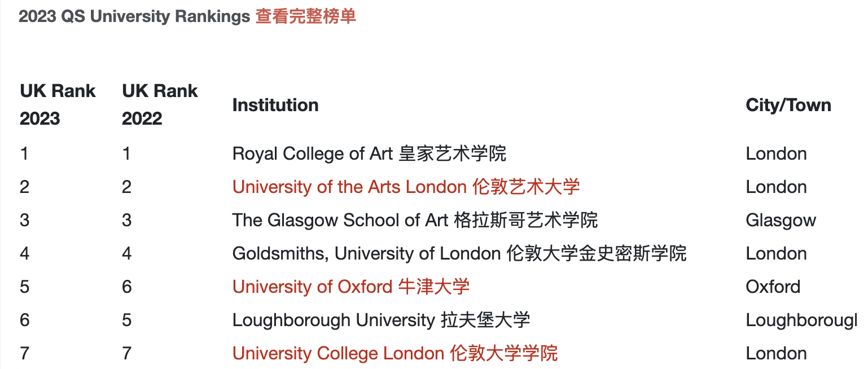The height and width of the screenshot is (369, 868).
Task: Click Loughborough in the City/Town column
Action: (801, 320)
